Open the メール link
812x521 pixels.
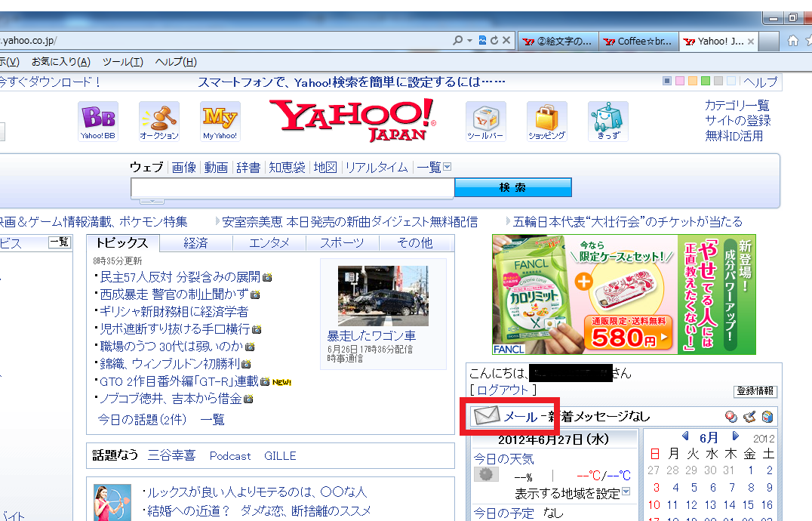click(521, 416)
